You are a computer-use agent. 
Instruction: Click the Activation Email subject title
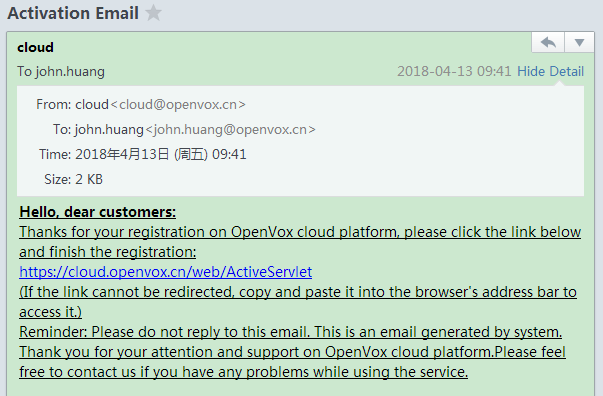click(73, 13)
